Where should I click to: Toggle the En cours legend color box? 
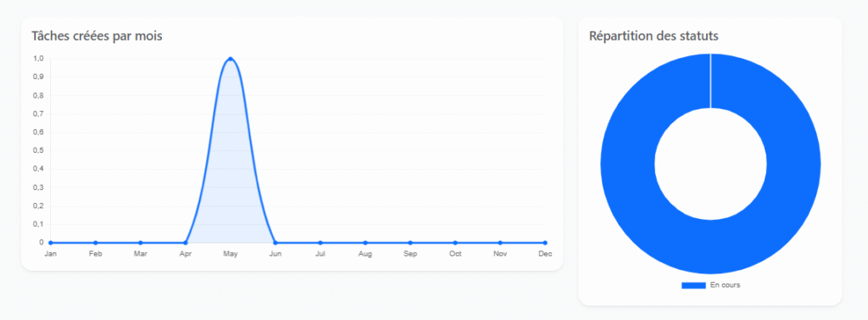[x=693, y=285]
